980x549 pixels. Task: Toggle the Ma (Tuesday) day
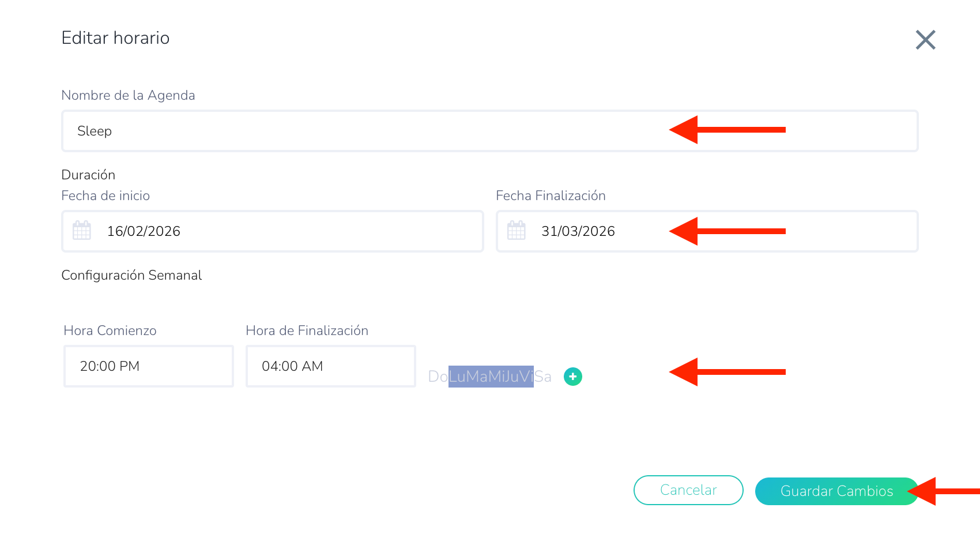(x=477, y=377)
